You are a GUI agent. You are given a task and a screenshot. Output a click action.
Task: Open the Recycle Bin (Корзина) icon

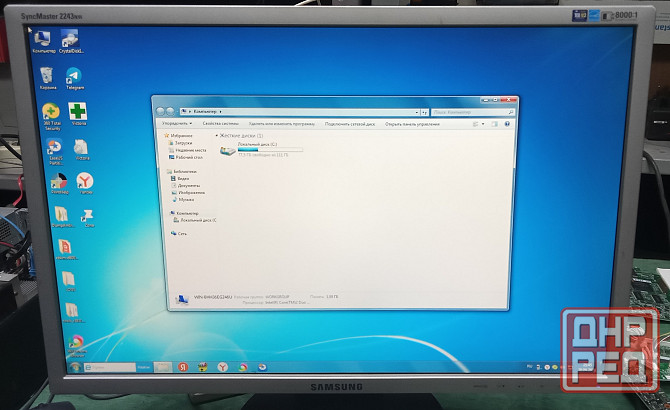(46, 76)
